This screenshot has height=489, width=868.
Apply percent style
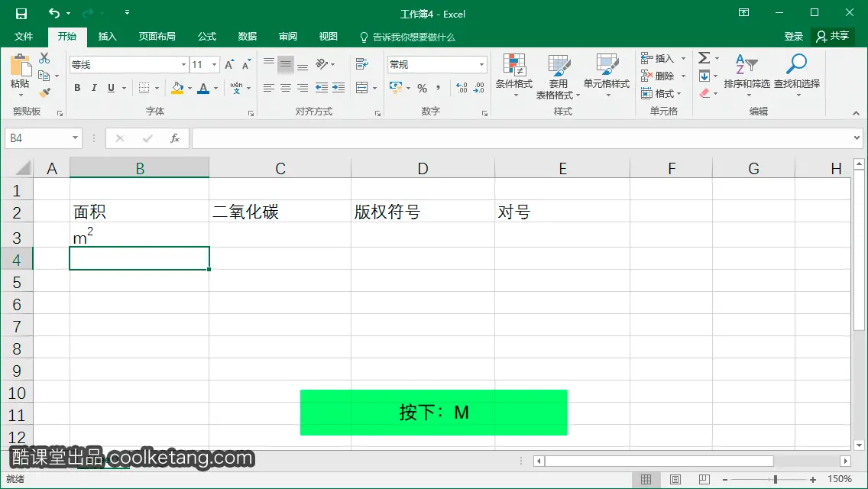click(x=423, y=88)
